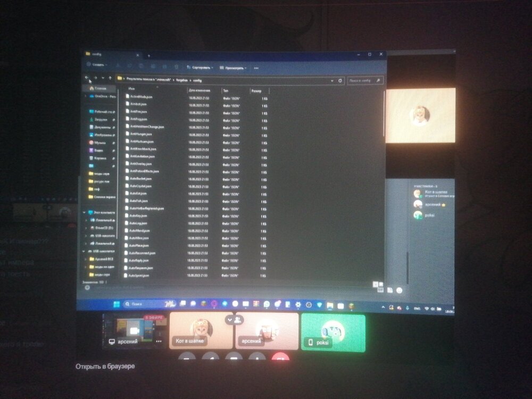
Task: Click the red disconnect call button
Action: click(280, 357)
